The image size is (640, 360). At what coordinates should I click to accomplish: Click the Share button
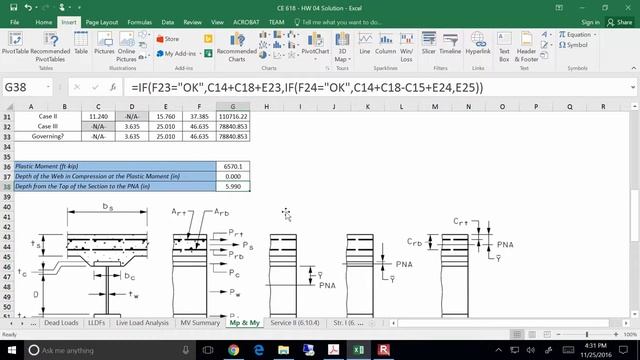pyautogui.click(x=620, y=22)
